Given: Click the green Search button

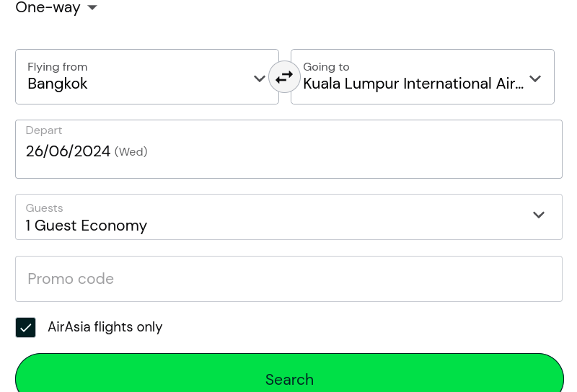Looking at the screenshot, I should [289, 373].
